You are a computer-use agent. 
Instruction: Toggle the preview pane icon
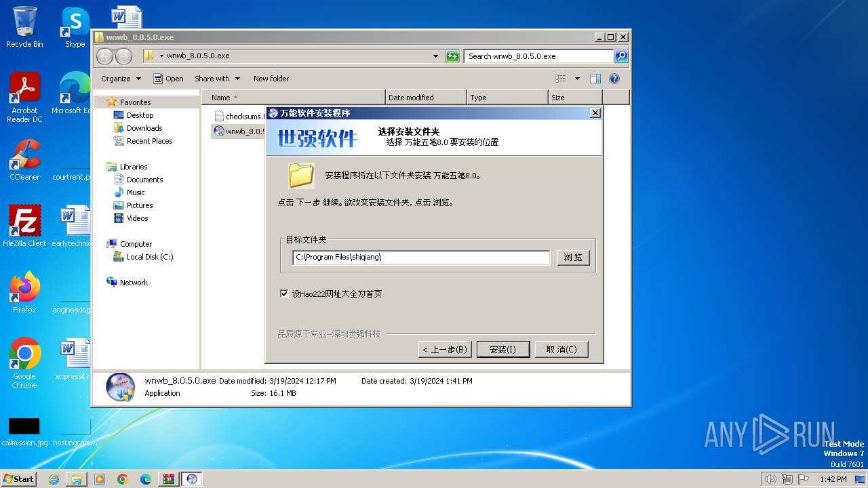(595, 79)
